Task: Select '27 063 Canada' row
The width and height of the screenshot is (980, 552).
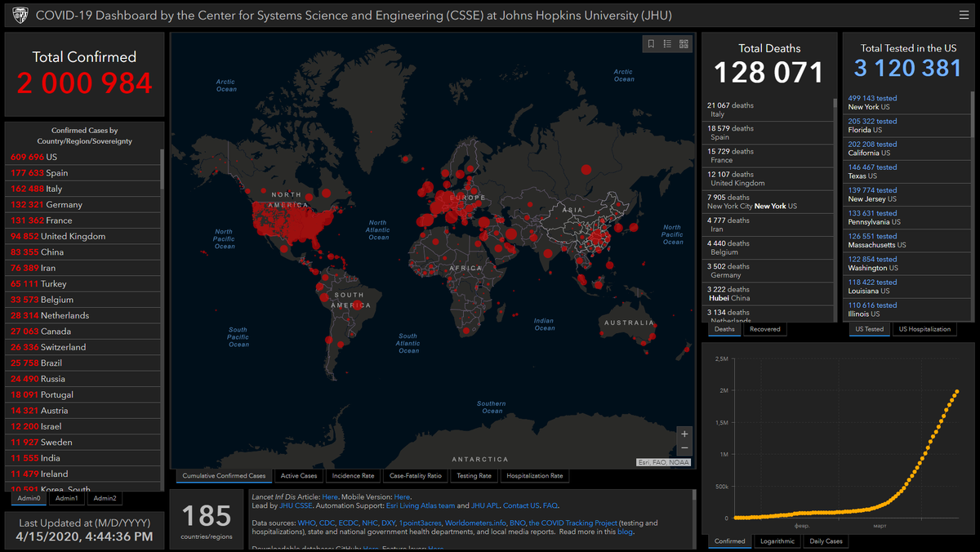Action: 84,332
